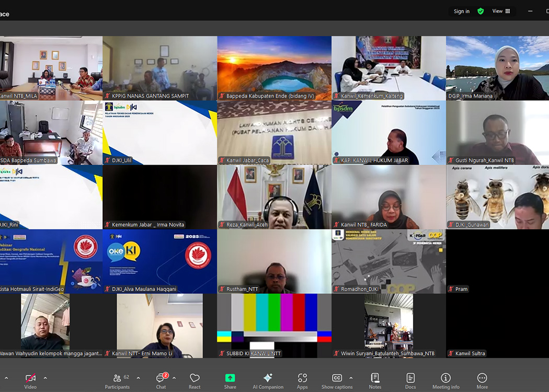Click the Sign in button
549x392 pixels.
tap(461, 11)
